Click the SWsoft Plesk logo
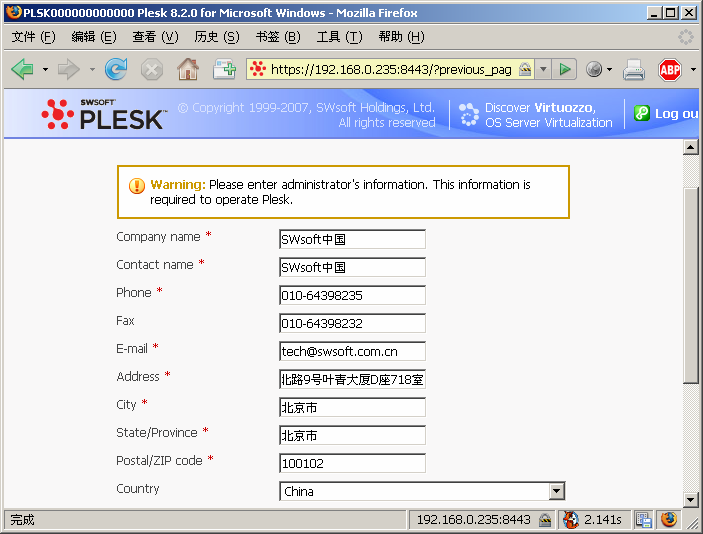The height and width of the screenshot is (534, 703). coord(104,114)
